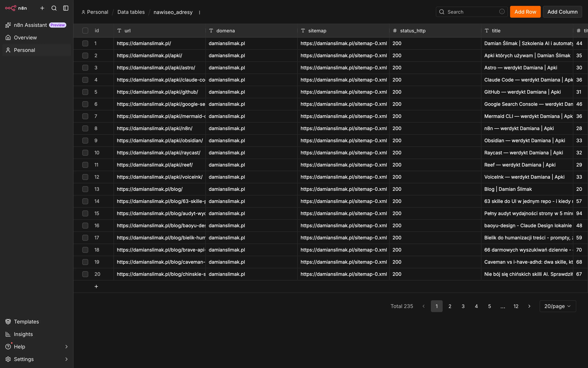Open the 20/page size dropdown

click(x=558, y=306)
